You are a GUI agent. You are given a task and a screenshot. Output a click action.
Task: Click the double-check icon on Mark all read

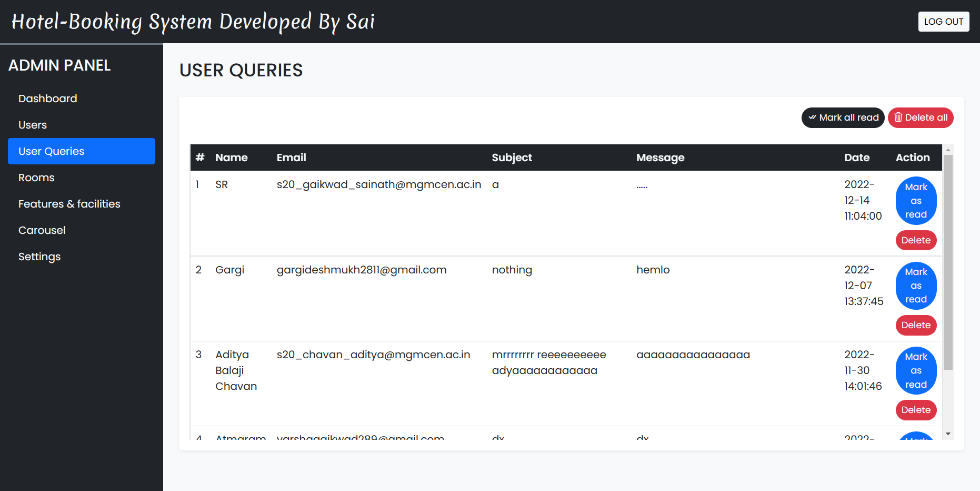[813, 117]
